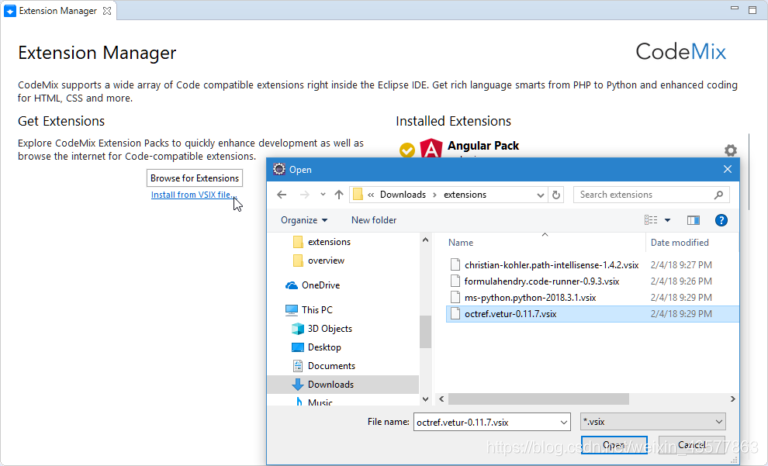Click navigation pane scroll up arrow
This screenshot has width=768, height=466.
pos(425,240)
